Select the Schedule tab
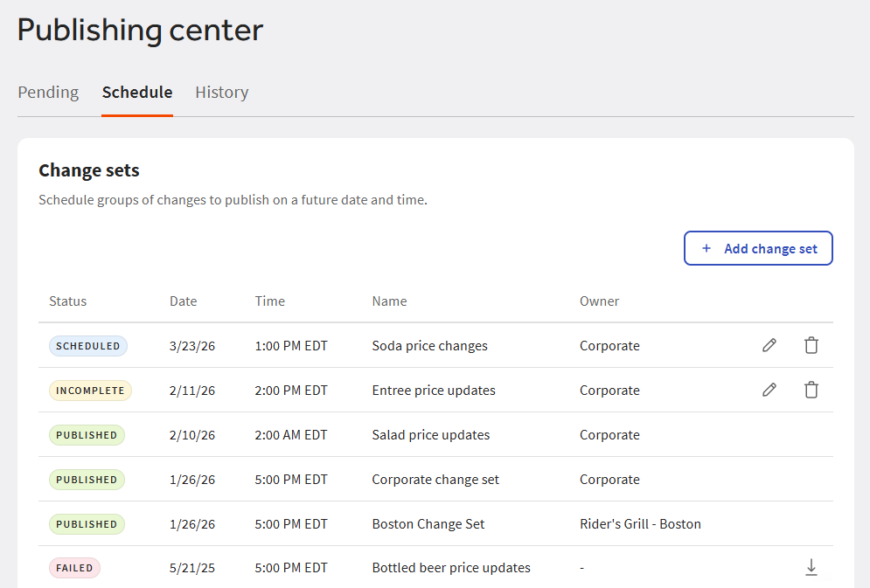Viewport: 870px width, 588px height. point(136,92)
